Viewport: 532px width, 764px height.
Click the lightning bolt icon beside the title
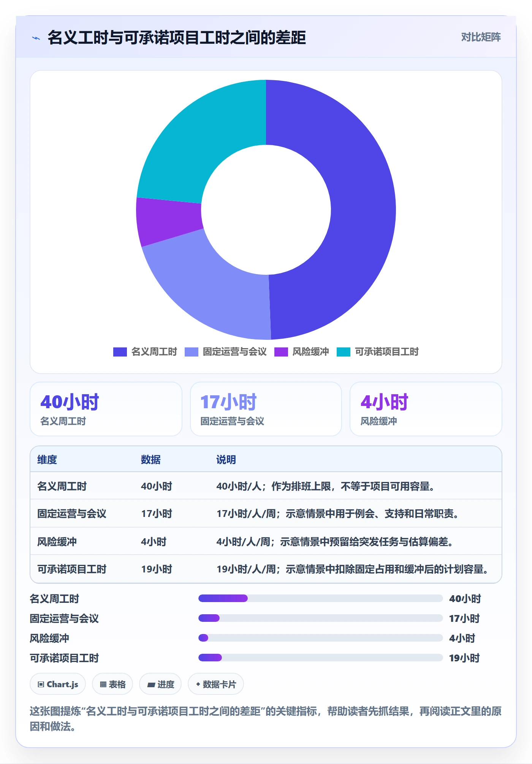click(36, 38)
